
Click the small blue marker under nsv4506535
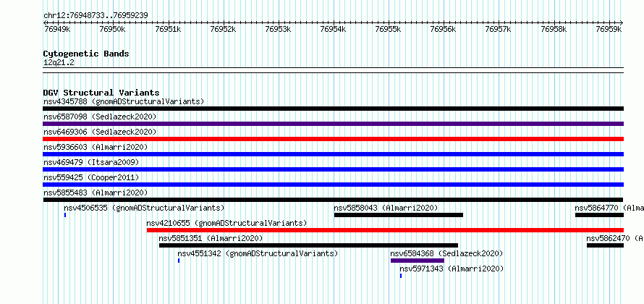coord(65,215)
